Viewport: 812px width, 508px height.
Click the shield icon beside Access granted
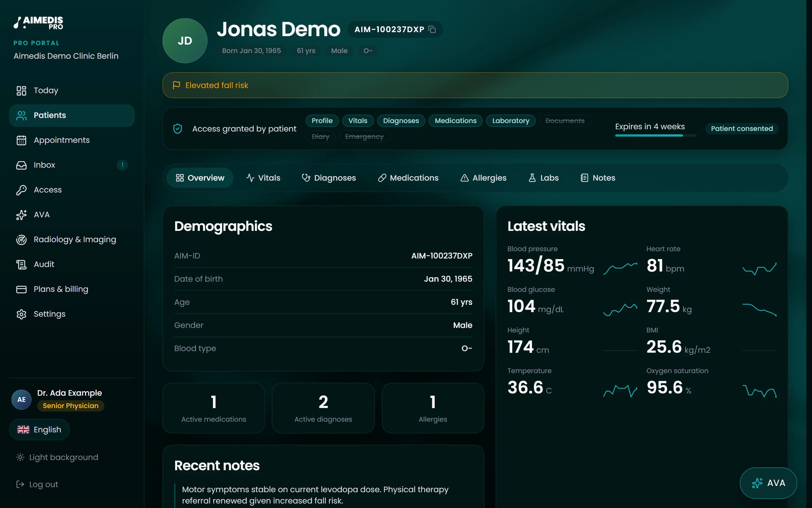pyautogui.click(x=178, y=129)
